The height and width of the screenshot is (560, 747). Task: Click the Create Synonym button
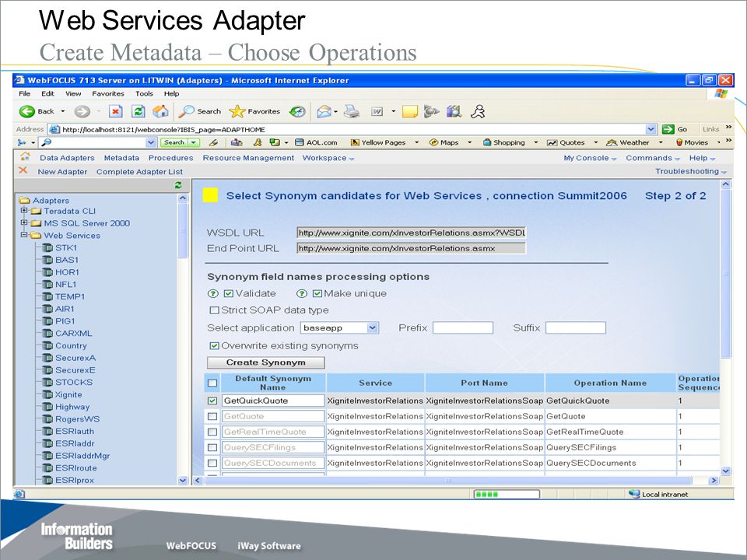266,362
